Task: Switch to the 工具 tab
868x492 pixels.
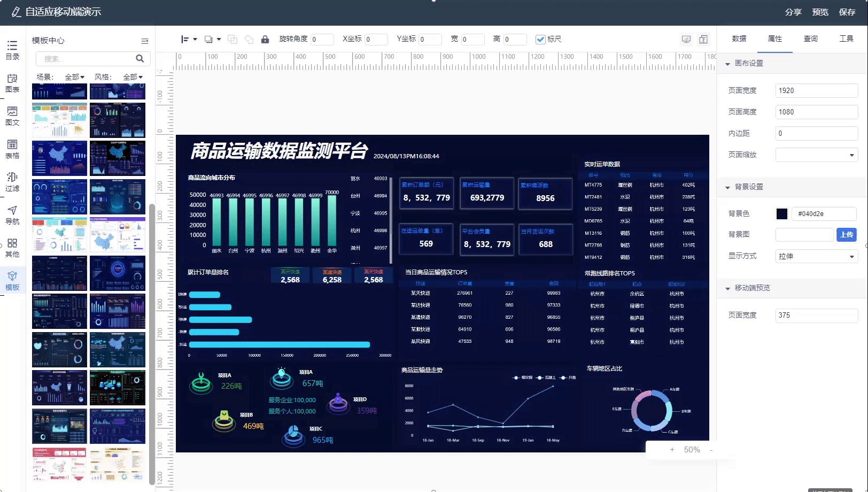Action: click(847, 39)
